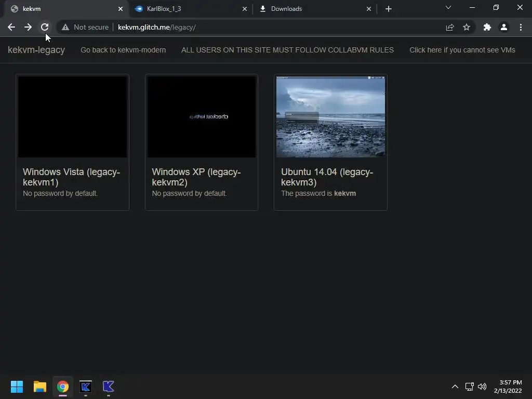Open the Windows Vista VM thumbnail
The image size is (532, 399).
tap(72, 117)
